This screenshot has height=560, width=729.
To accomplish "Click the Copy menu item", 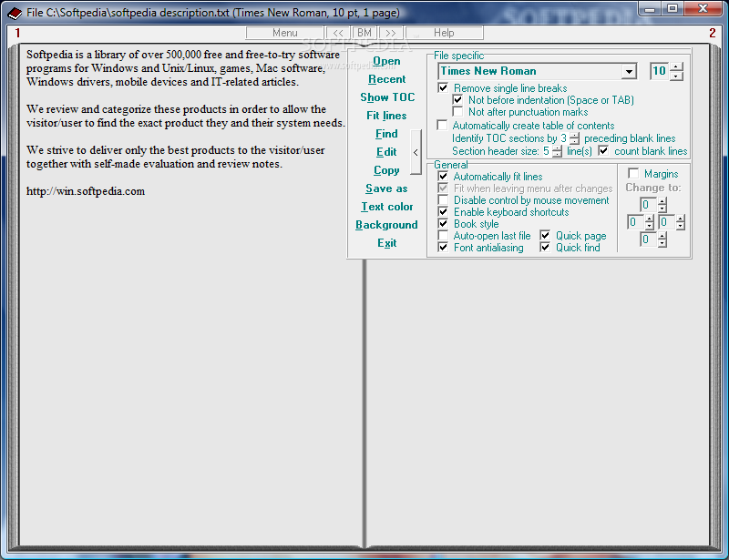I will (386, 170).
